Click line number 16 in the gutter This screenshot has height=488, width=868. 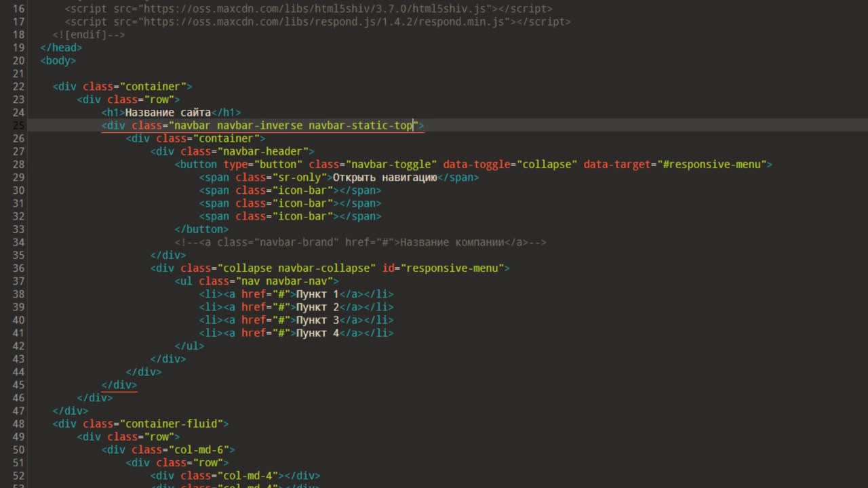point(18,9)
